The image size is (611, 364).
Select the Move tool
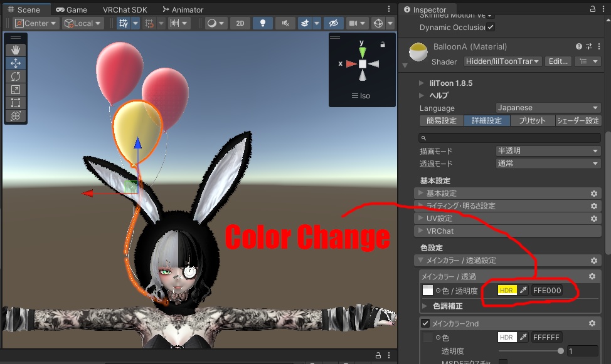[x=16, y=63]
